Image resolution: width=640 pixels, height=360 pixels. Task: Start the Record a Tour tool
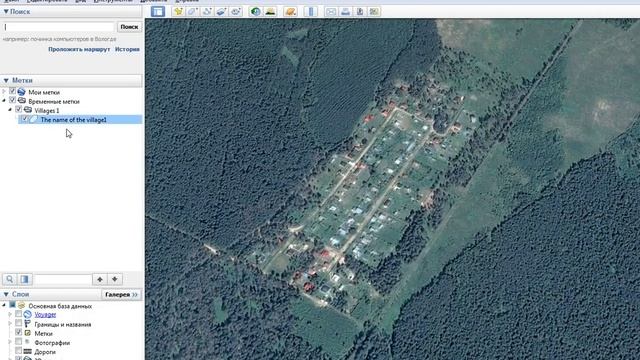pos(236,11)
